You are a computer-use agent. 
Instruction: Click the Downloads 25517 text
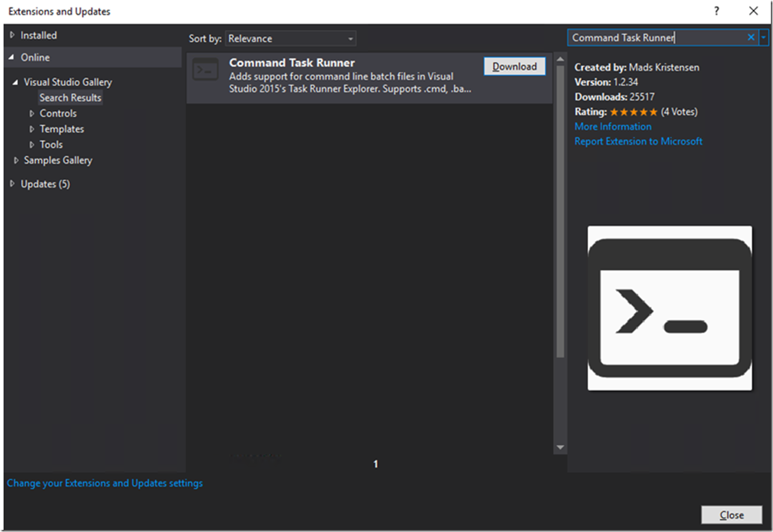pyautogui.click(x=614, y=97)
